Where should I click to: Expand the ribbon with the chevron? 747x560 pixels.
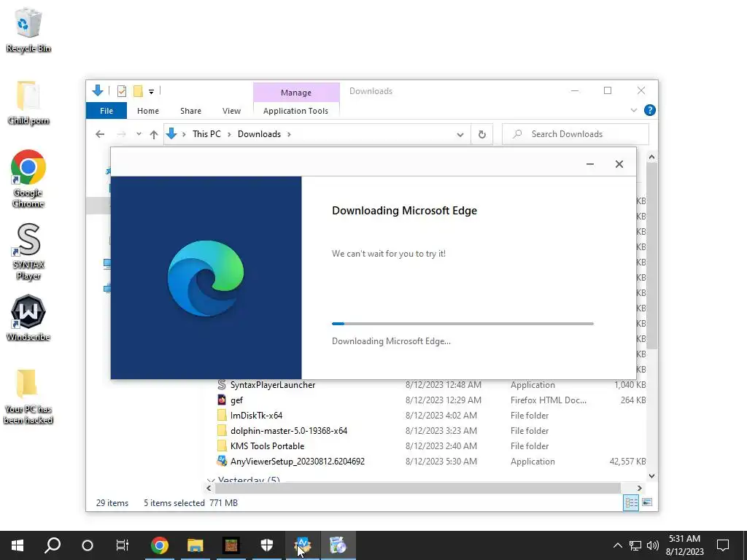(x=634, y=111)
